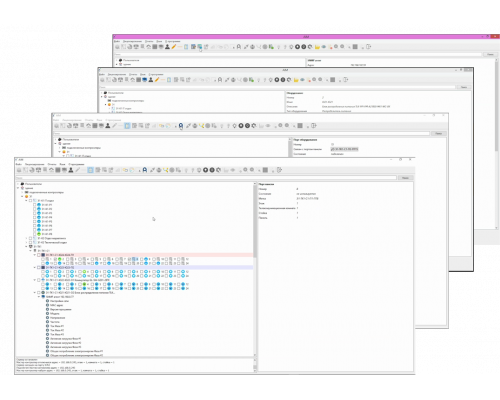The image size is (500, 400).
Task: Click the pencil edit icon in front window toolbar
Action: pos(78,170)
